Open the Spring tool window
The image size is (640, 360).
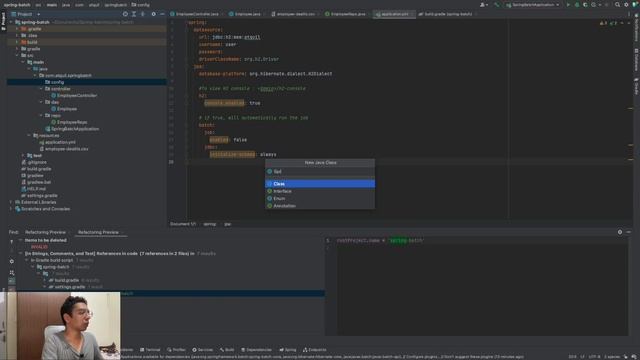coord(288,350)
